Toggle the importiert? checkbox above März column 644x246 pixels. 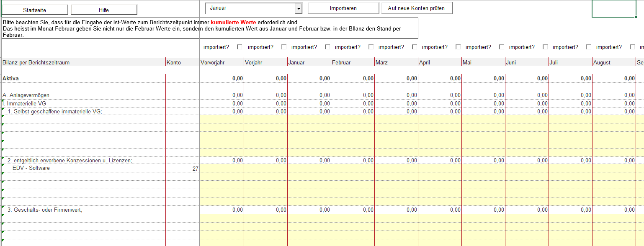click(x=415, y=47)
